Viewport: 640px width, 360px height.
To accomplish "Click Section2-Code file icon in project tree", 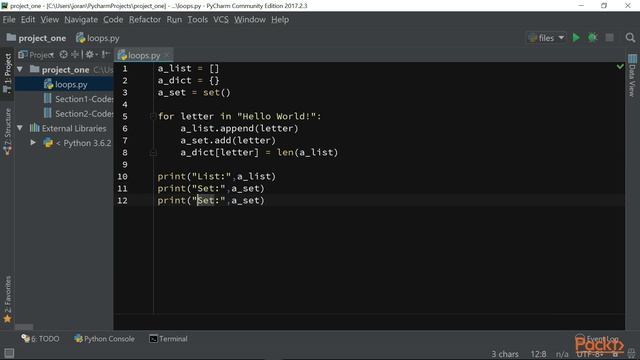I will tap(48, 113).
